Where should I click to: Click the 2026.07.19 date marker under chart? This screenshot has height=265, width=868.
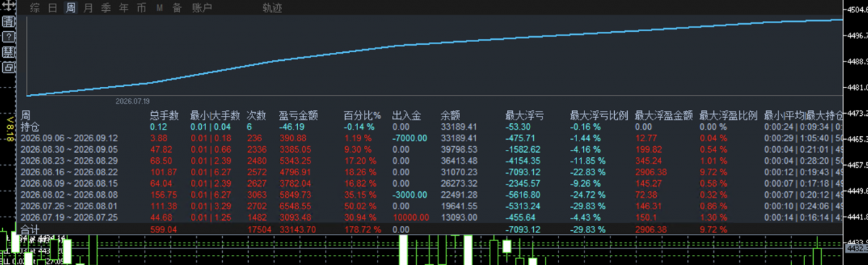click(133, 102)
